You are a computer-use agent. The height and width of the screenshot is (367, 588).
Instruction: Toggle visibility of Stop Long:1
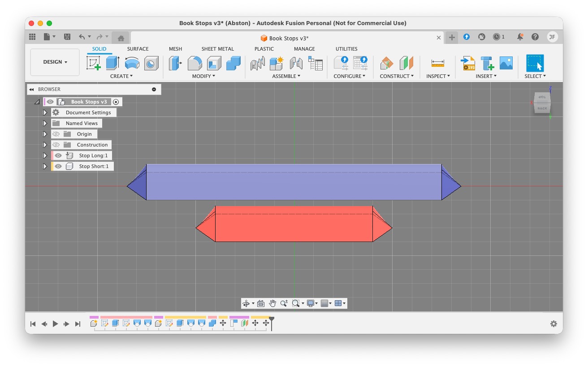58,155
